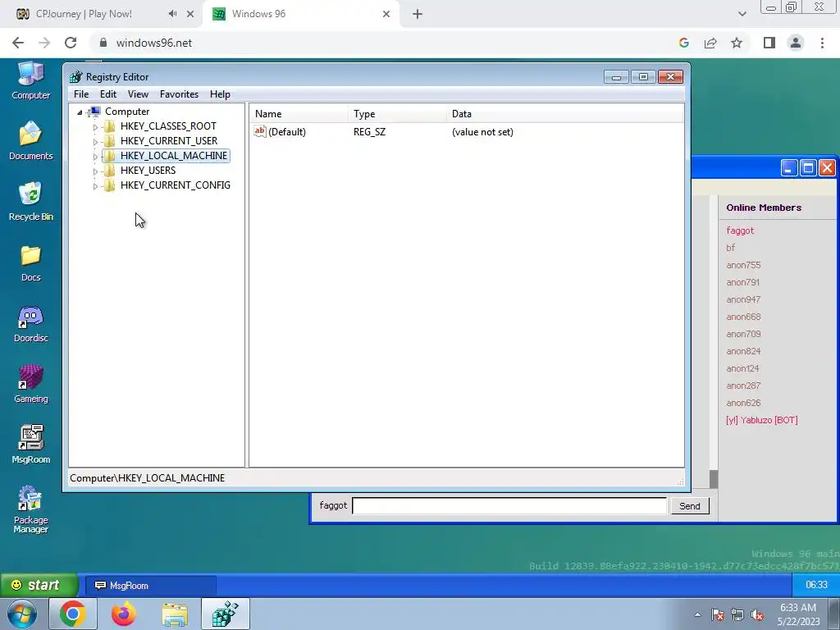Image resolution: width=840 pixels, height=630 pixels.
Task: Open the Package Manager shortcut
Action: (30, 509)
